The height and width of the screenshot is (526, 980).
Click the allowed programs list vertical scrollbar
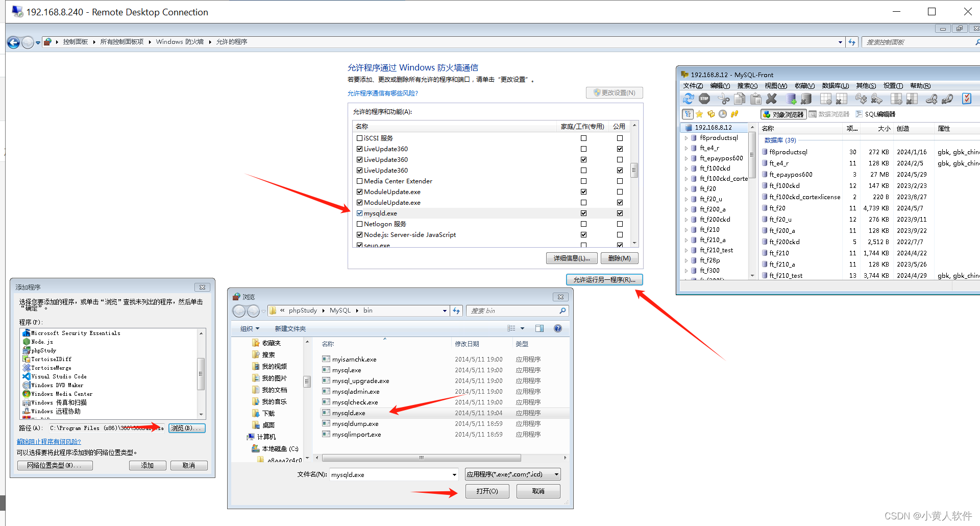coord(634,170)
